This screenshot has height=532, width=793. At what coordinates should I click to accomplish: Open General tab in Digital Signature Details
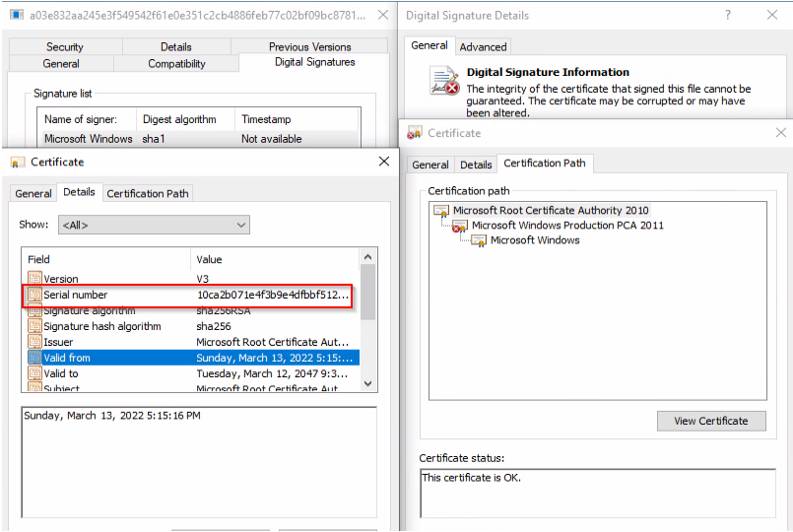(430, 45)
